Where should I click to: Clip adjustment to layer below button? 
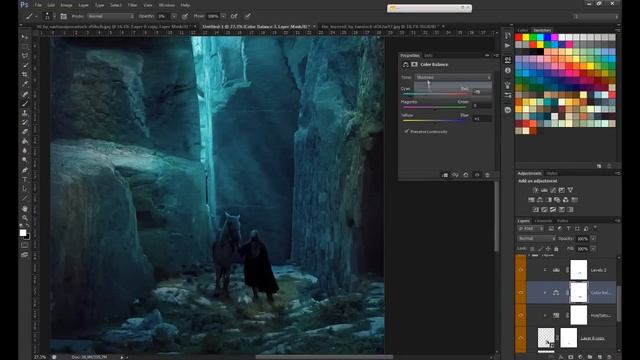click(444, 175)
